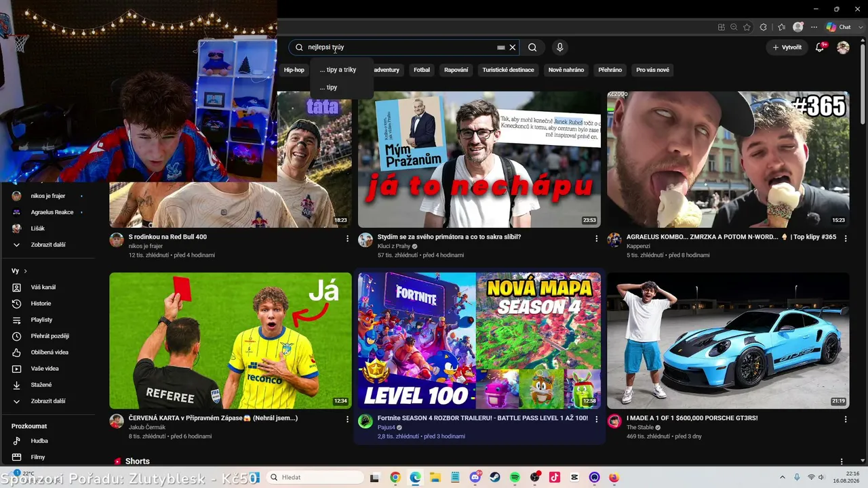Open the zoom-out magnifier in address bar
The width and height of the screenshot is (868, 488).
734,27
